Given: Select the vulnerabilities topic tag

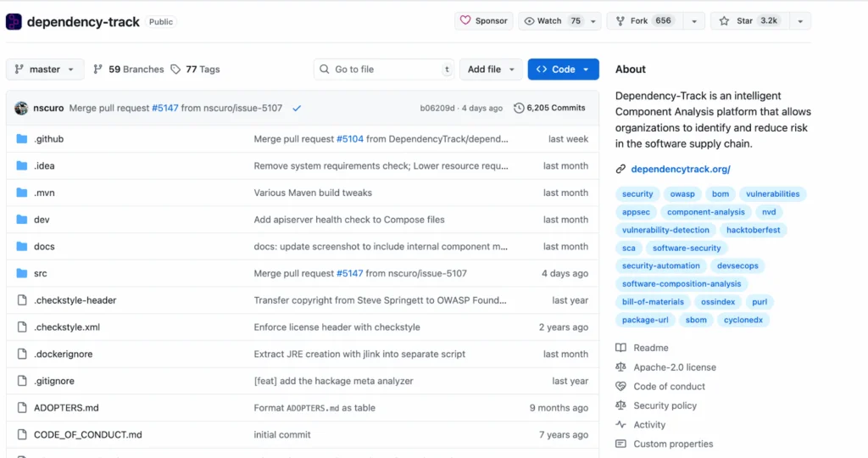Looking at the screenshot, I should (773, 194).
